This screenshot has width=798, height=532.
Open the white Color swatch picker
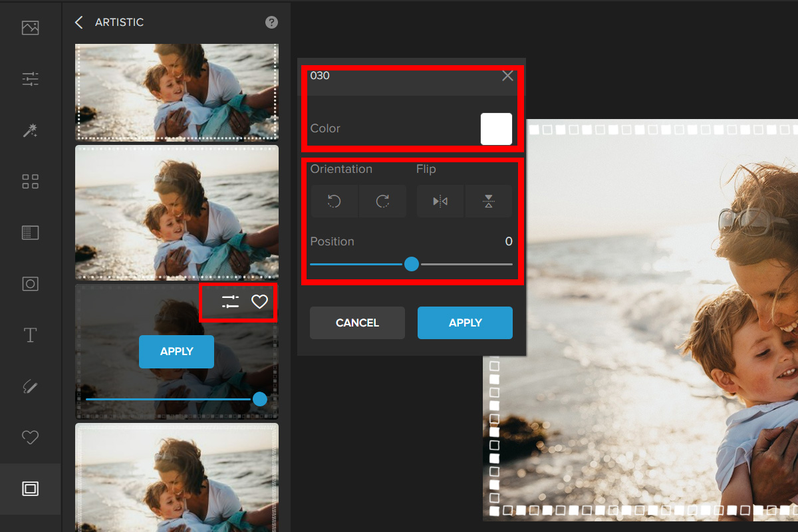pos(496,129)
